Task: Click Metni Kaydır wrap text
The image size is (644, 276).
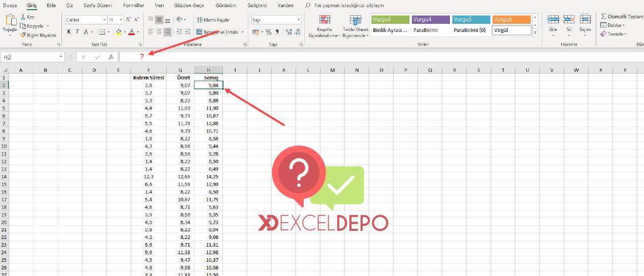Action: tap(213, 20)
